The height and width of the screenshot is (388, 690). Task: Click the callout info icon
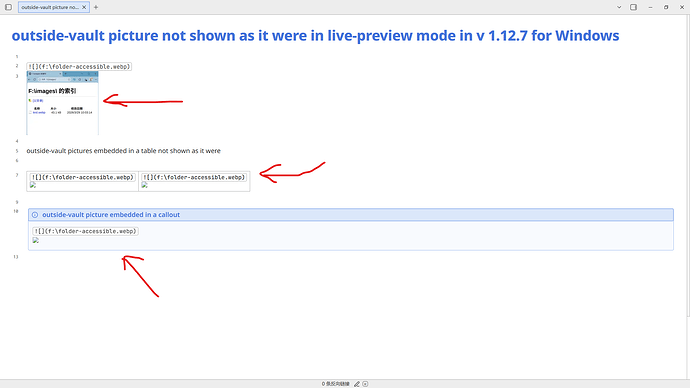click(x=35, y=215)
